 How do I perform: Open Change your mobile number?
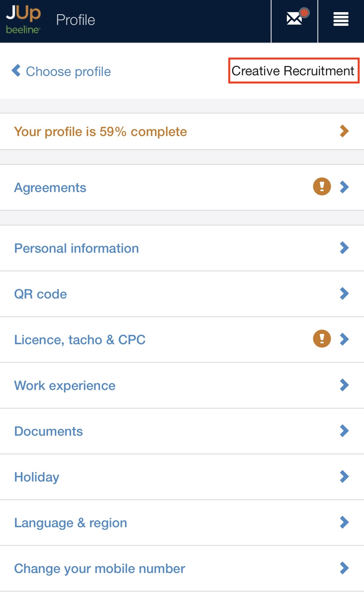[100, 569]
